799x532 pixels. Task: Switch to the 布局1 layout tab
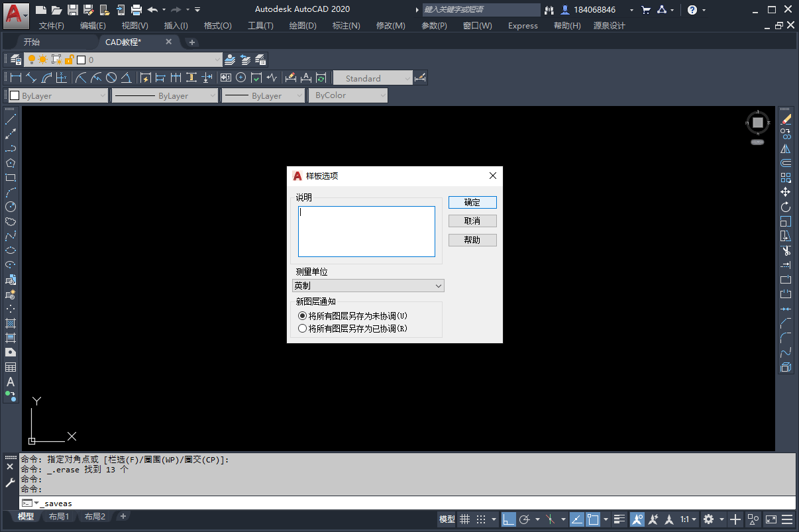tap(59, 517)
